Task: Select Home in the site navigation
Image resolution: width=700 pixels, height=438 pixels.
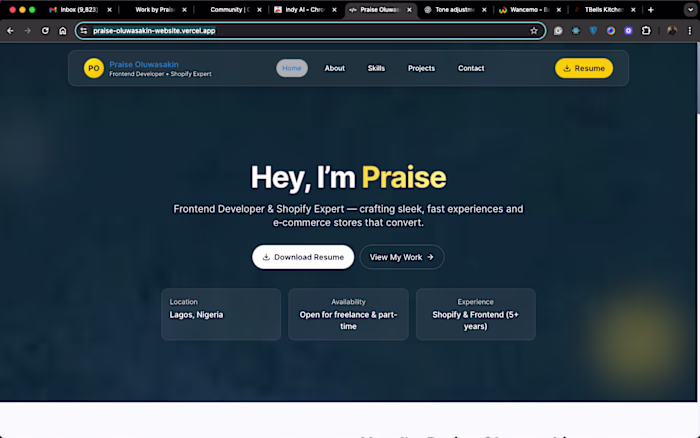Action: [x=292, y=68]
